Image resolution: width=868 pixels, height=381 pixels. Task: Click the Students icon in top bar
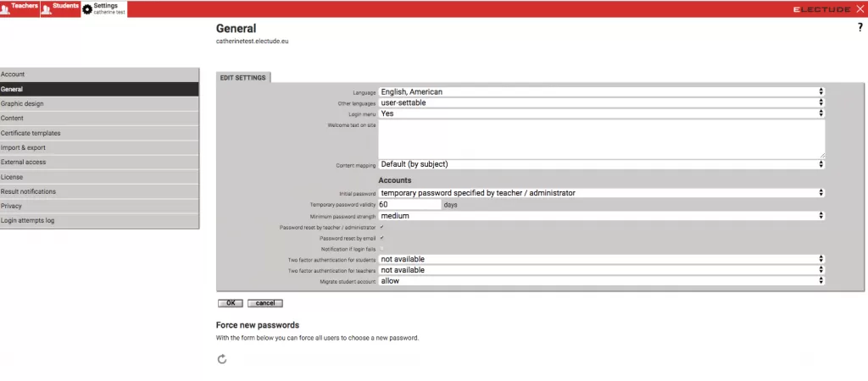(x=47, y=9)
